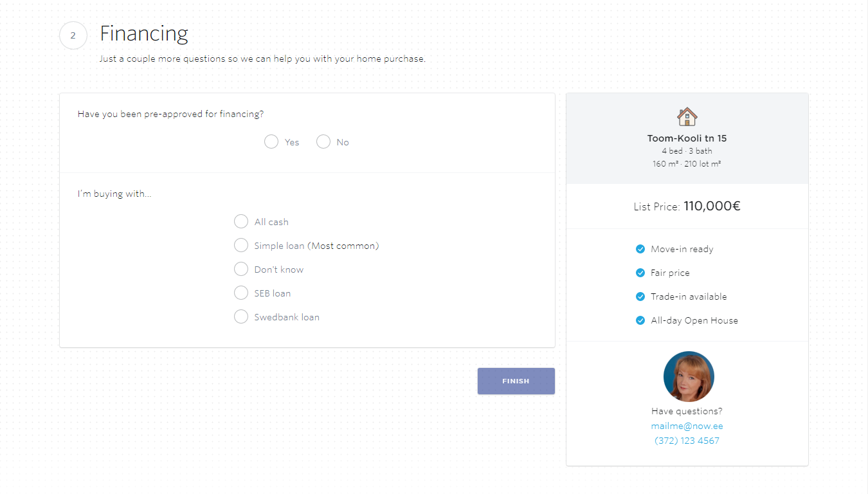Click the List Price 110,000€ text
Viewport: 868px width, 494px height.
(687, 206)
